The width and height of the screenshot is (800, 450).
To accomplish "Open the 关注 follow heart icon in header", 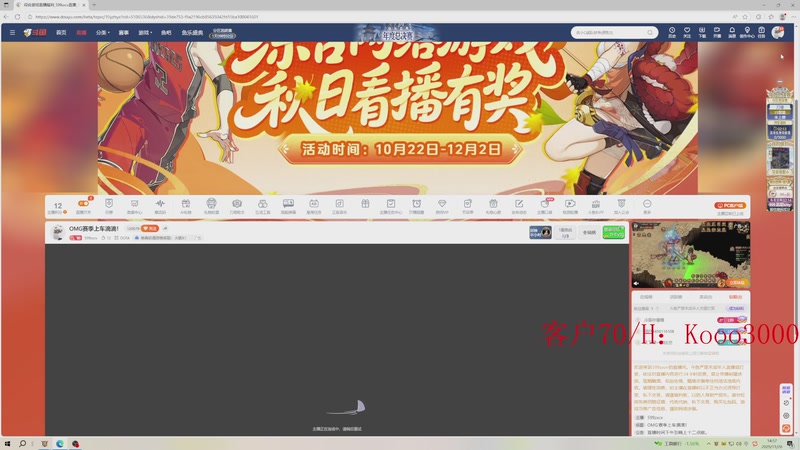I will (x=687, y=32).
